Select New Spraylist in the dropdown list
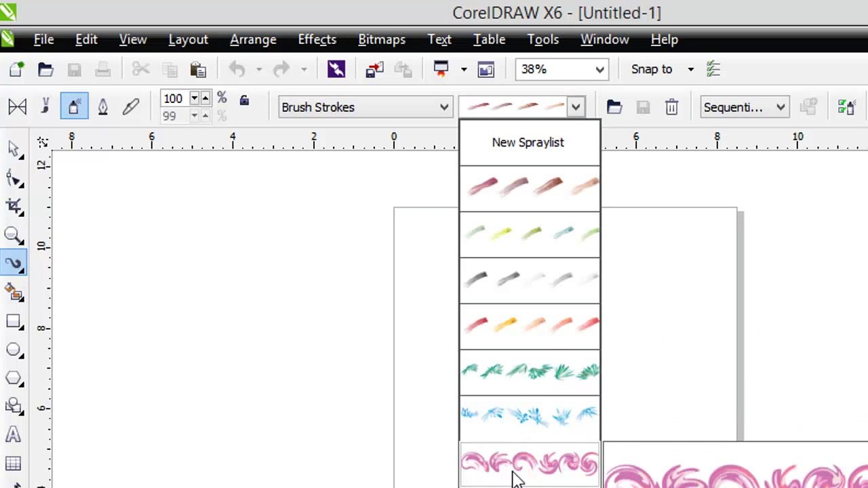 tap(530, 142)
